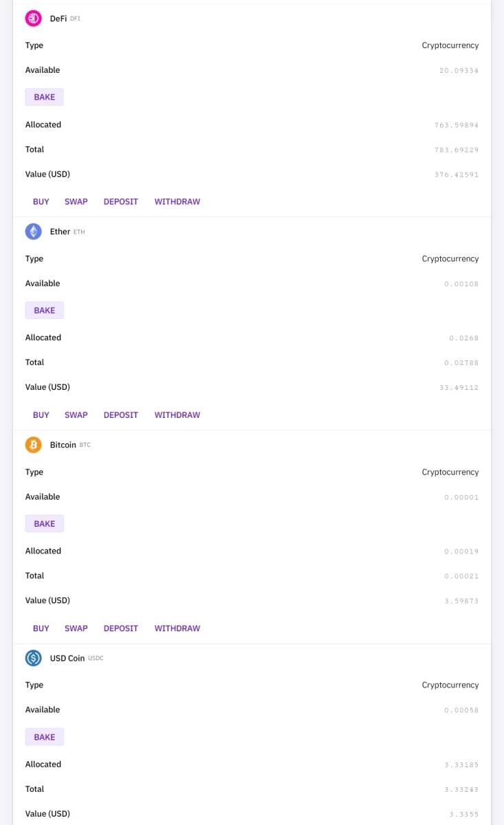Click the Ether ETH coin icon
504x825 pixels.
coord(34,232)
